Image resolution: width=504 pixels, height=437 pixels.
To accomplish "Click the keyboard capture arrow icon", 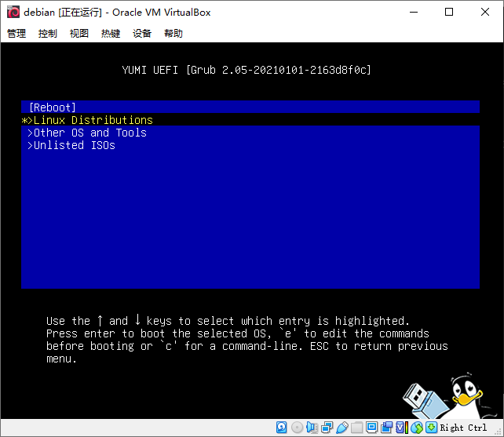I will [432, 428].
